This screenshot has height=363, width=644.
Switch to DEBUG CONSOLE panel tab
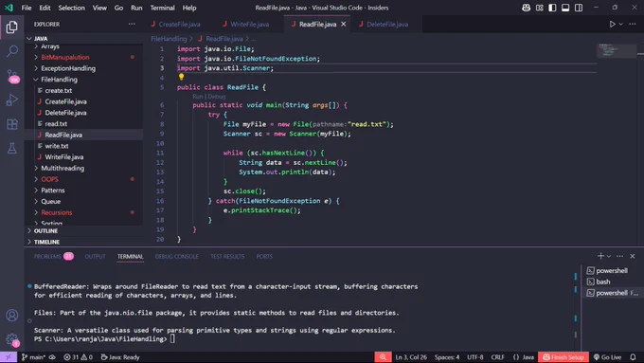click(176, 257)
